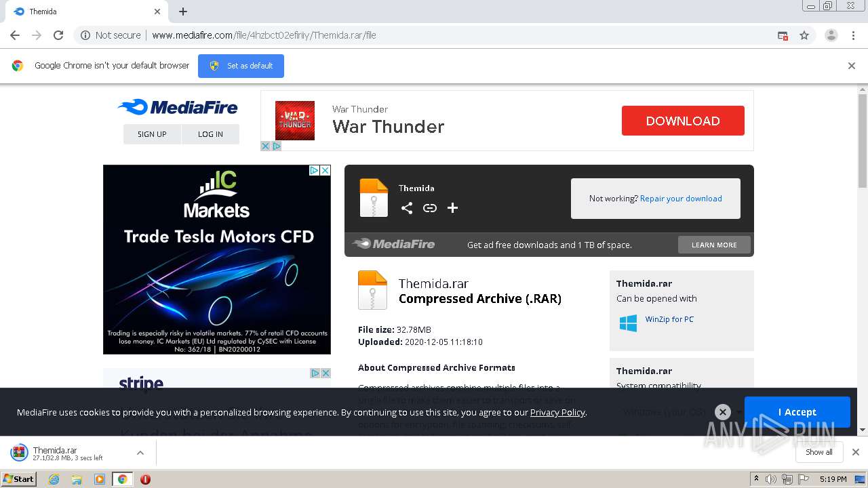Click the File size 32.78MB text
This screenshot has width=868, height=488.
(x=395, y=330)
